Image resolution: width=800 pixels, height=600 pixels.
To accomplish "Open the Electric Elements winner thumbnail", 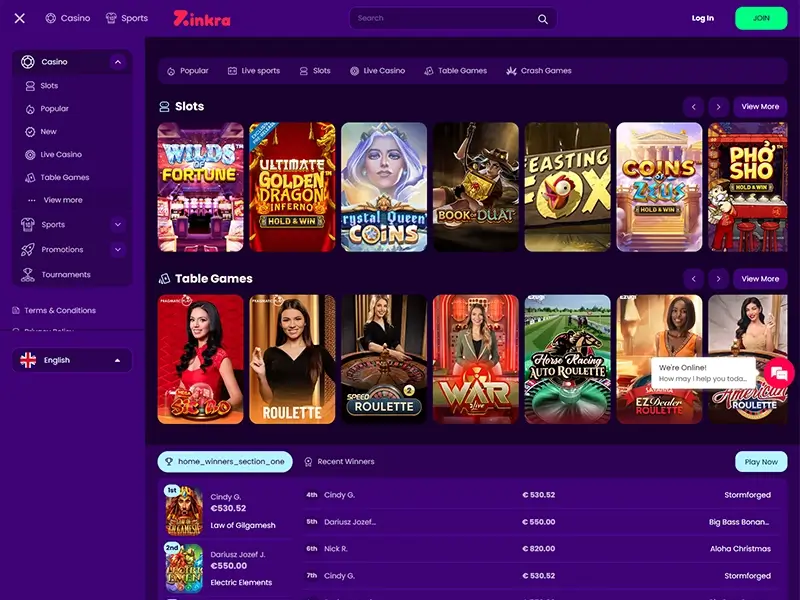I will click(184, 568).
